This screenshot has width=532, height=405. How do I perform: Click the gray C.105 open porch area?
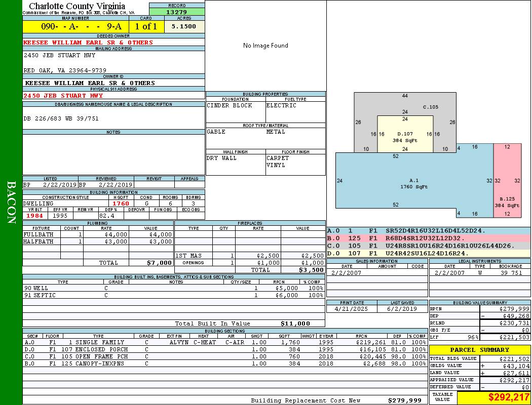[430, 107]
